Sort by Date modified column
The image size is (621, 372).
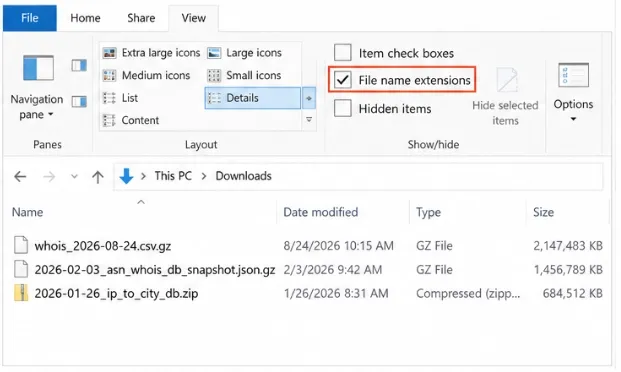(320, 212)
